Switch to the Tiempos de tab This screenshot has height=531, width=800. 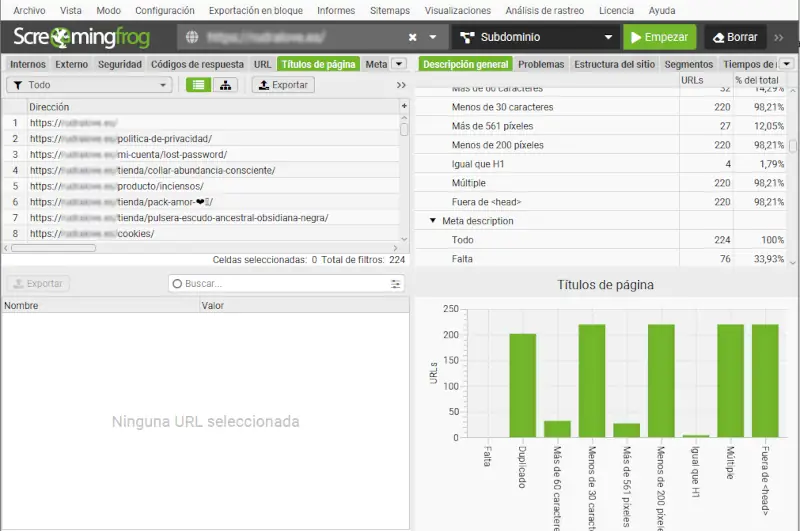point(749,64)
